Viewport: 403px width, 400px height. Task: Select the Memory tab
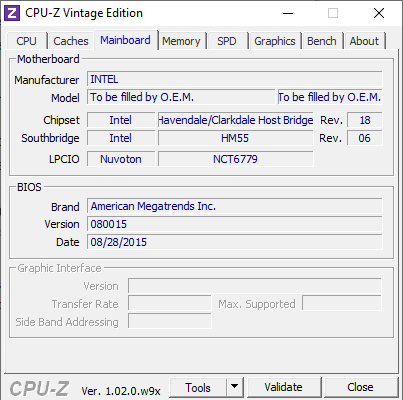click(x=181, y=41)
